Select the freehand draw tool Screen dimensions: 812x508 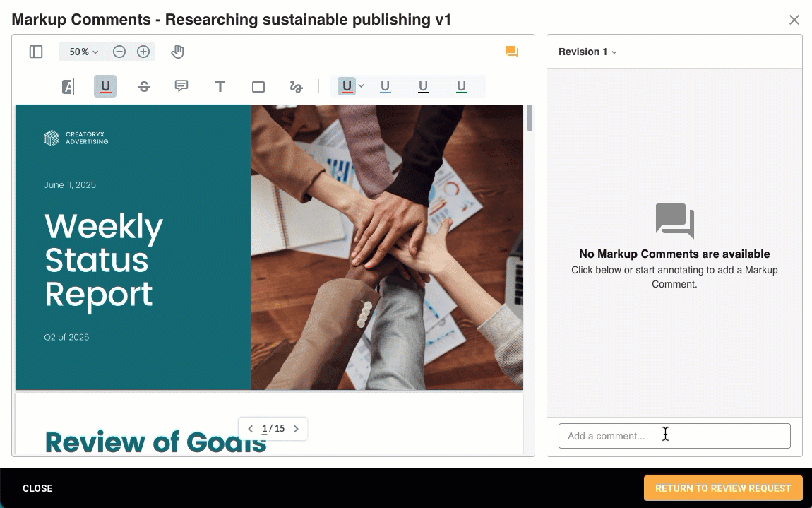click(x=296, y=87)
